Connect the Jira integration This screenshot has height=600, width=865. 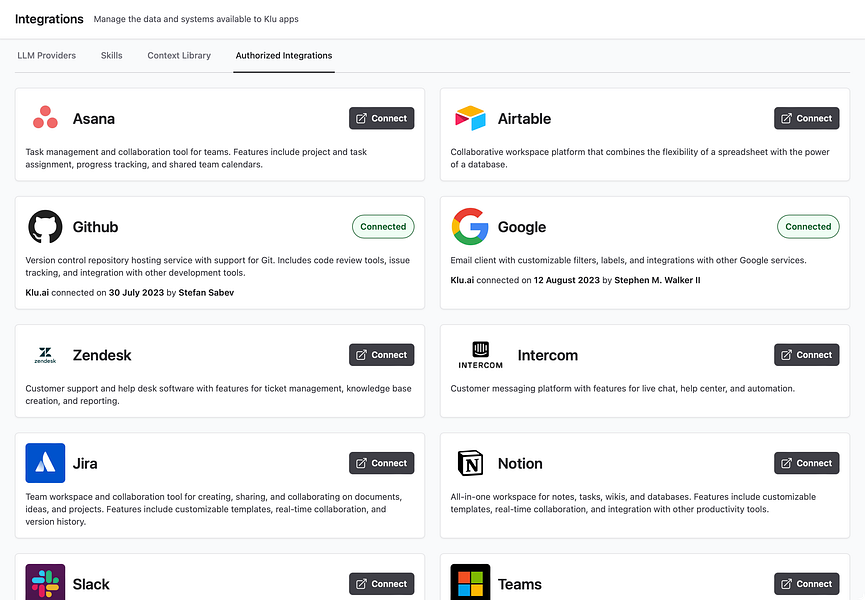coord(381,463)
